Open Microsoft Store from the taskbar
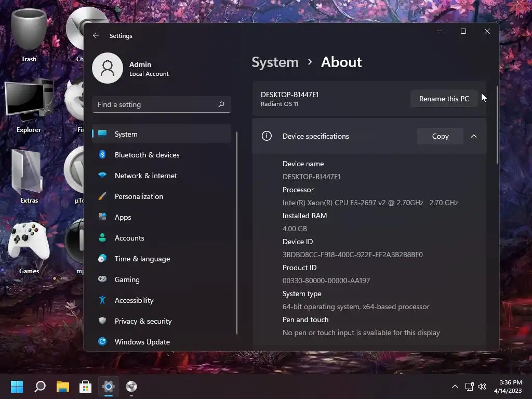The height and width of the screenshot is (399, 532). tap(86, 387)
